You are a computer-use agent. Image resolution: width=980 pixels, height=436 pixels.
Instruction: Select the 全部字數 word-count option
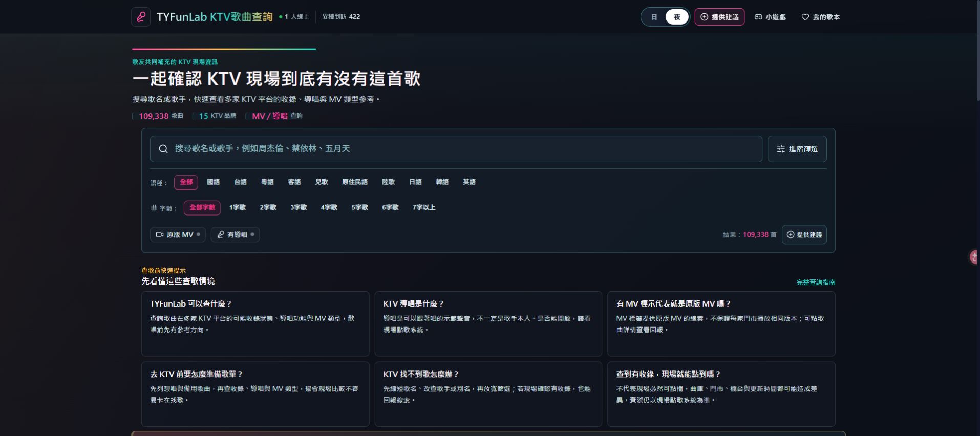(202, 208)
